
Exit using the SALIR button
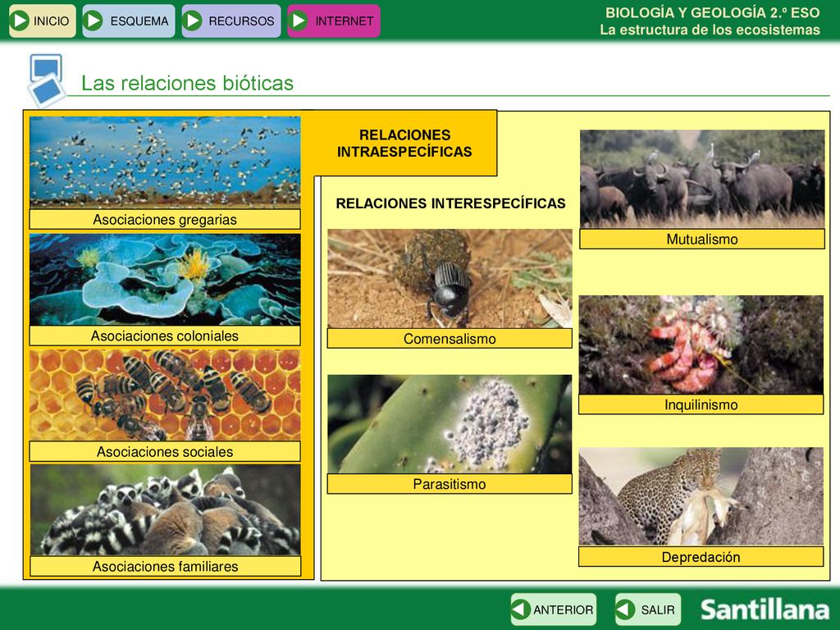pos(648,609)
